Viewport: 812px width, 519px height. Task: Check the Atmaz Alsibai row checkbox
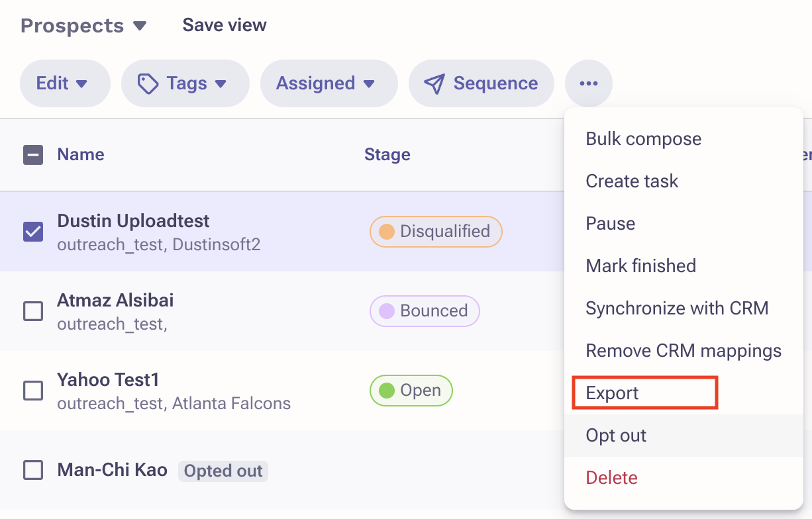[33, 311]
